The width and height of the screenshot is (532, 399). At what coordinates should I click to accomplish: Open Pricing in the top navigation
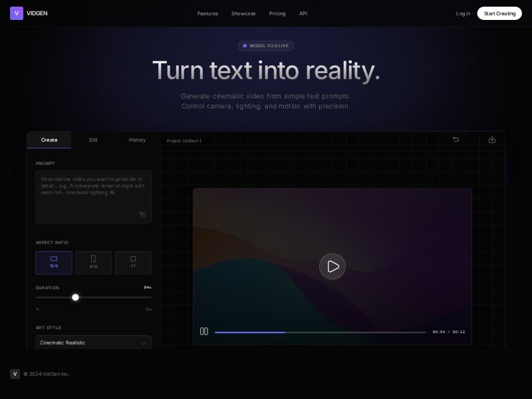pos(277,13)
